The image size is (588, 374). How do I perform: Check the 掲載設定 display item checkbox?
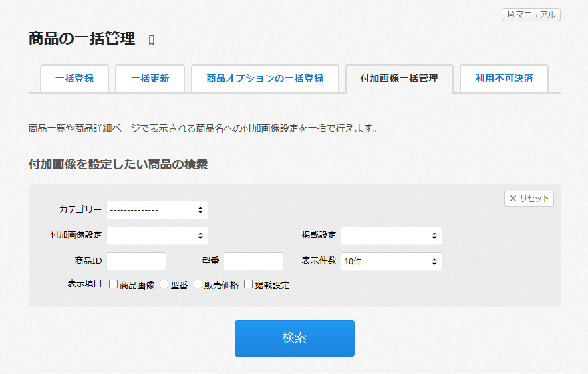pos(248,284)
